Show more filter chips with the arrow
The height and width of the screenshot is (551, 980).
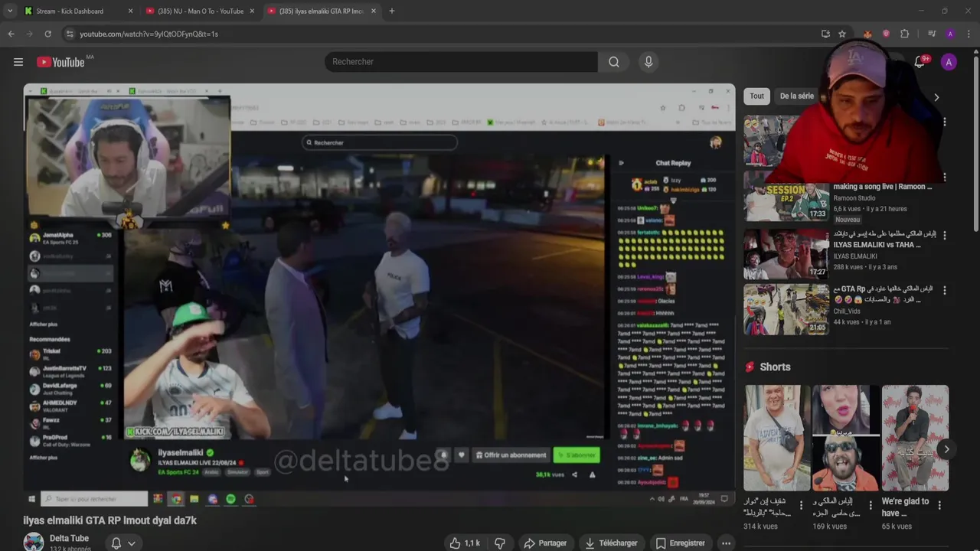point(936,97)
